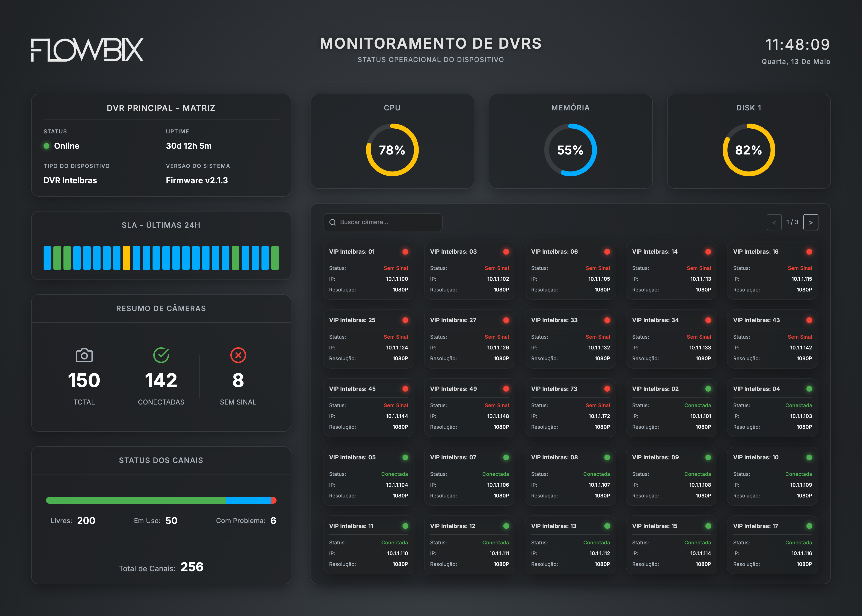Click the CPU 78% gauge
The height and width of the screenshot is (616, 862).
(x=392, y=150)
